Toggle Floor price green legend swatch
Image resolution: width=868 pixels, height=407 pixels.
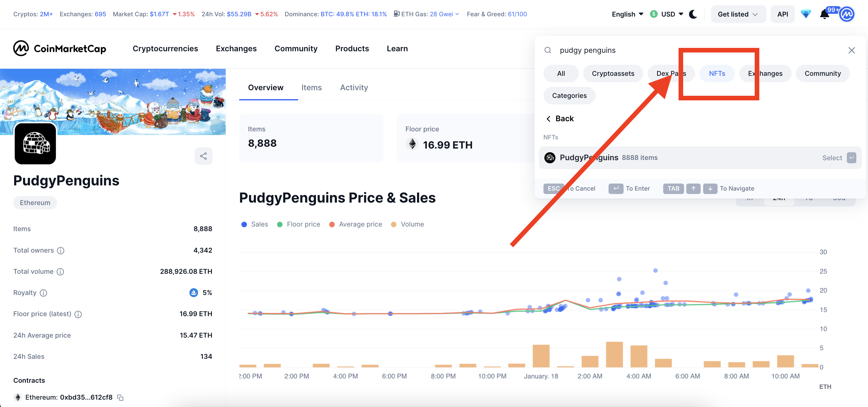point(280,224)
